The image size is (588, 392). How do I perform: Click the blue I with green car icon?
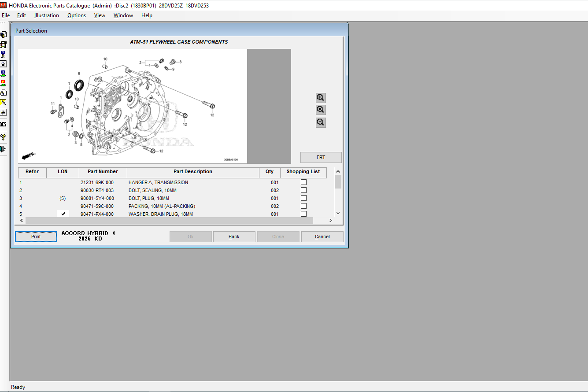click(x=4, y=74)
